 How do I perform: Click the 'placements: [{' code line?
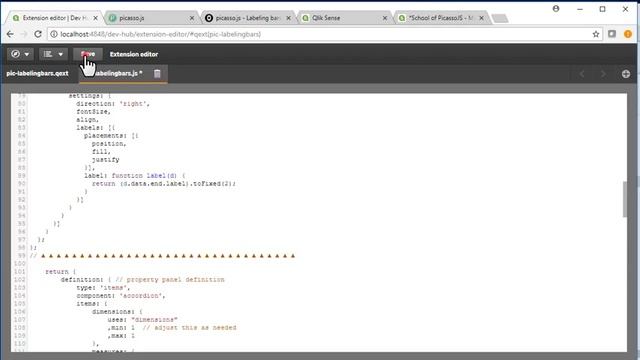click(111, 136)
